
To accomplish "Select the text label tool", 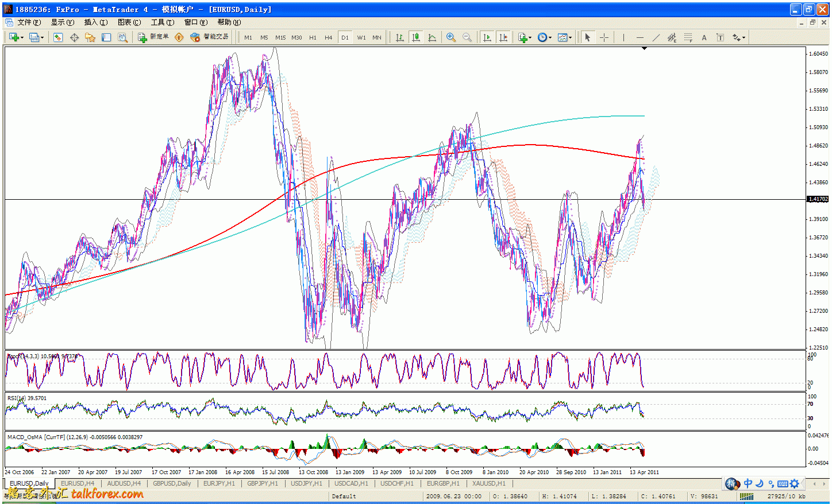I will point(720,37).
